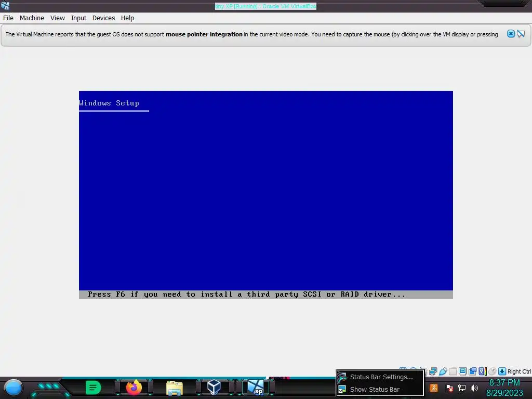Open the Machine menu

coord(32,18)
